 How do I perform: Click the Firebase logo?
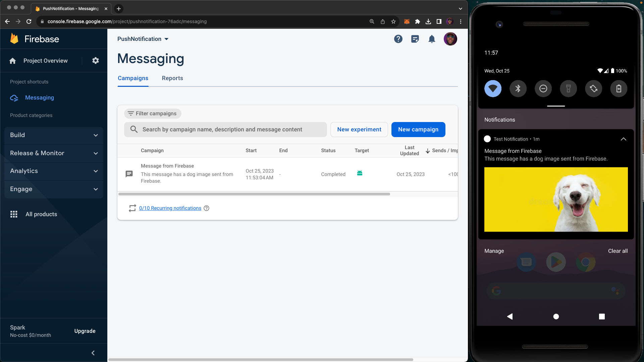pyautogui.click(x=34, y=39)
